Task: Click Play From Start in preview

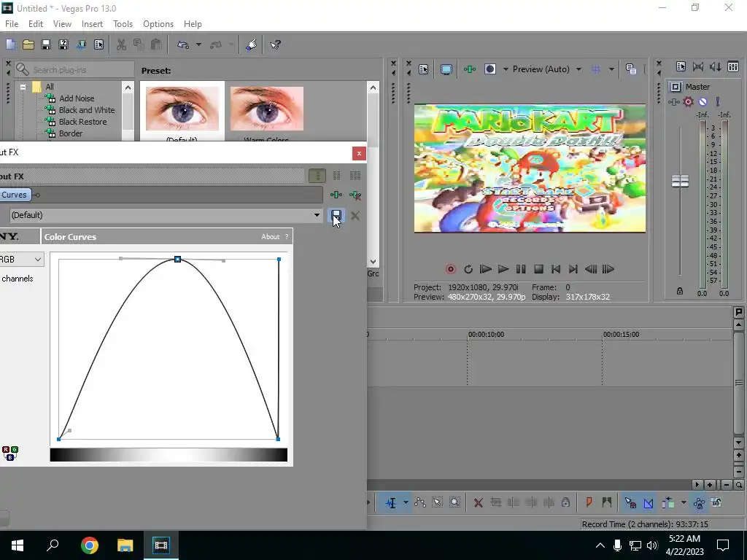Action: (x=485, y=270)
